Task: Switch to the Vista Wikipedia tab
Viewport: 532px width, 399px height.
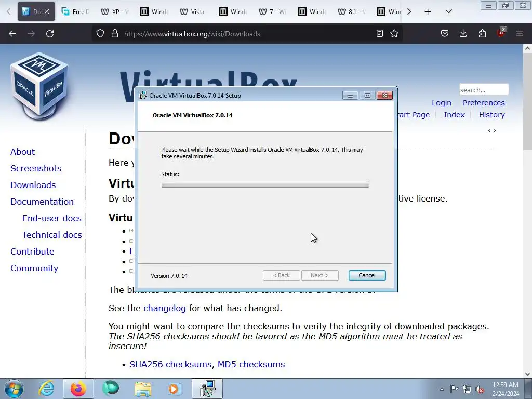Action: tap(194, 11)
